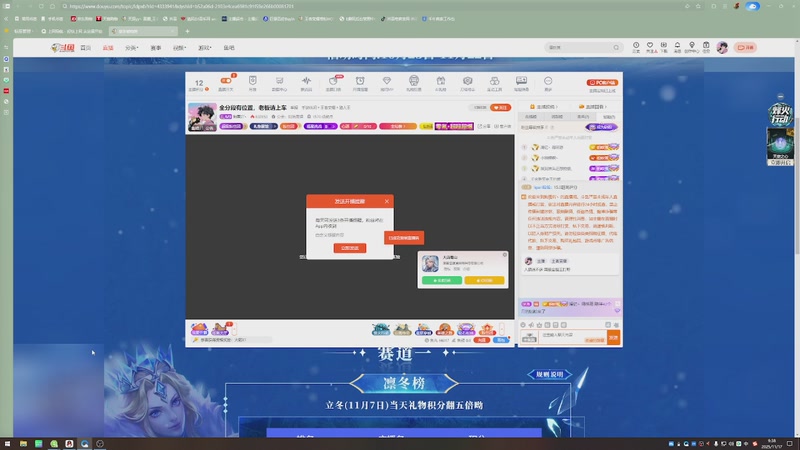Open the notification bell icon
Image resolution: width=800 pixels, height=450 pixels.
tap(678, 47)
